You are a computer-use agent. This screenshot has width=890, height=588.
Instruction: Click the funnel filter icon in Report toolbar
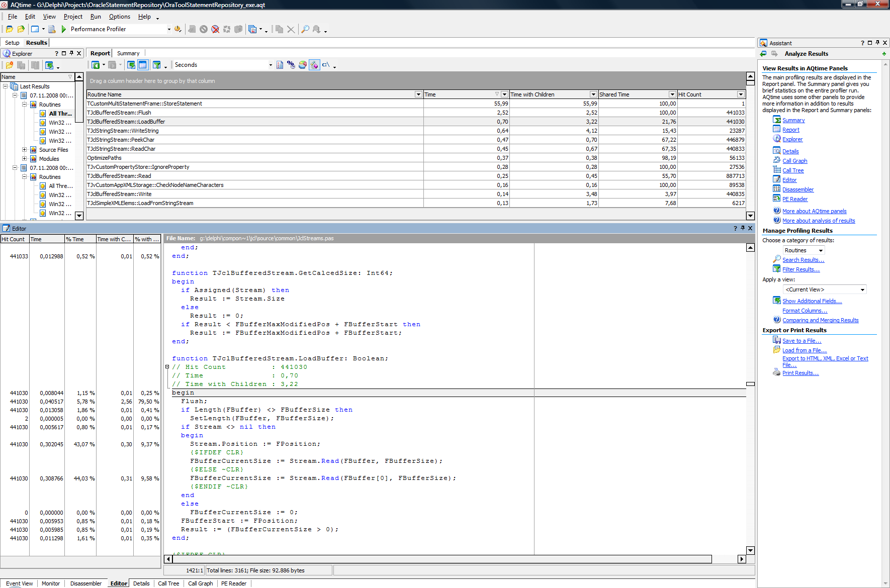pos(157,65)
